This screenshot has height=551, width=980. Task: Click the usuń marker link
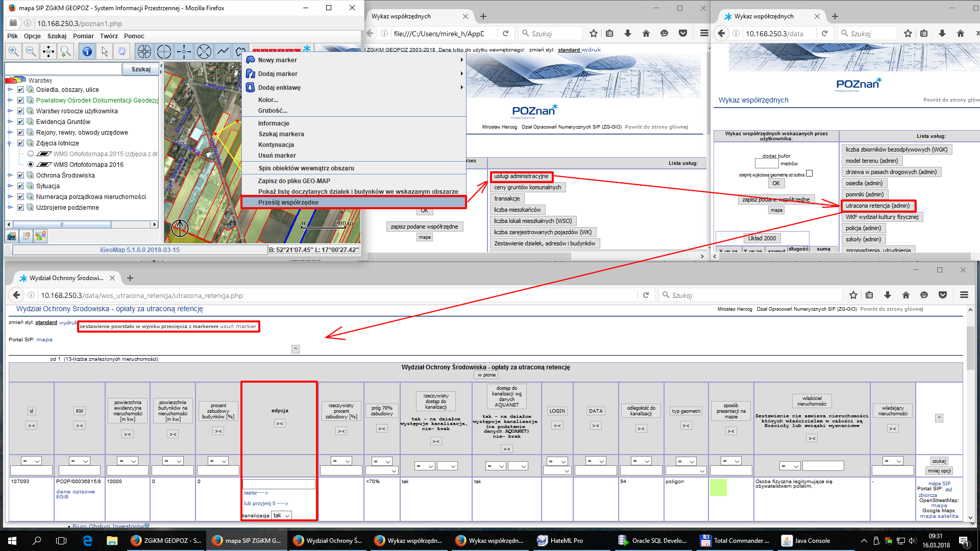pos(238,327)
